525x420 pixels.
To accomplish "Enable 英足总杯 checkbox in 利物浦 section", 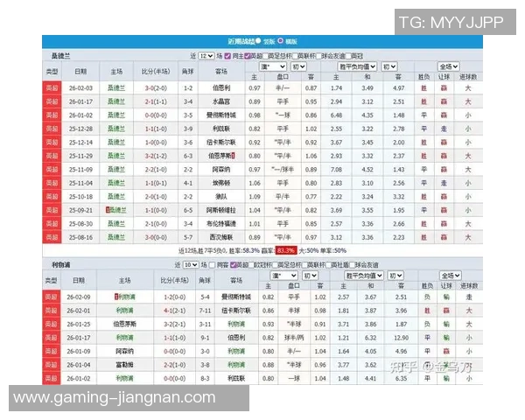I will [x=276, y=265].
